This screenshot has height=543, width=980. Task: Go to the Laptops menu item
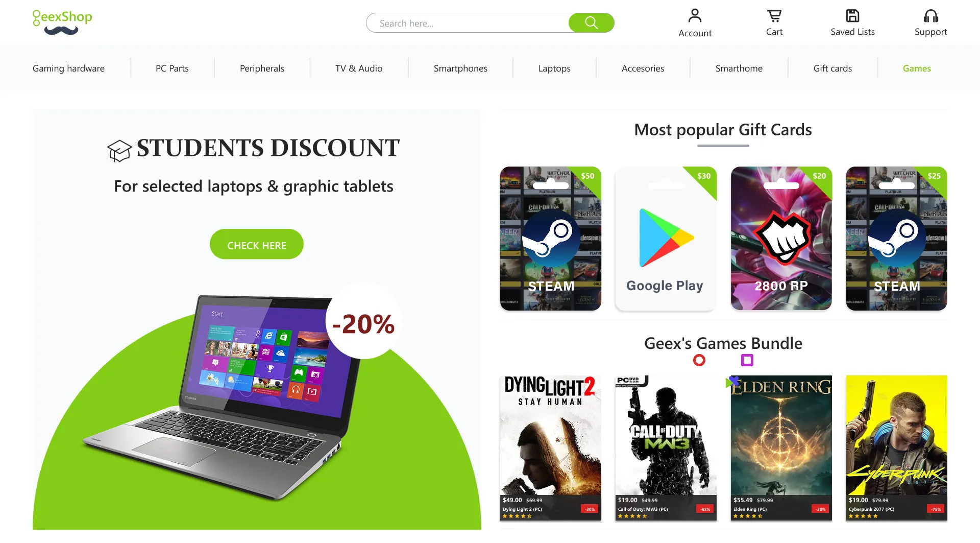point(554,68)
